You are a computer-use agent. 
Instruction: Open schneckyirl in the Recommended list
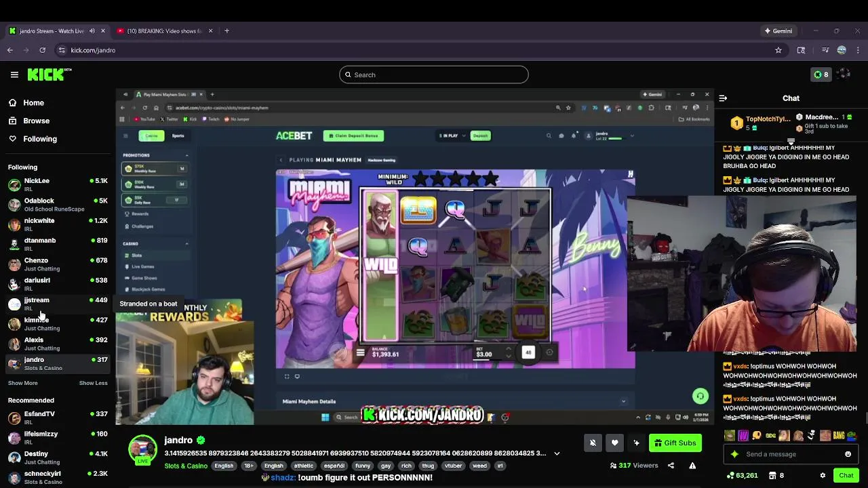tap(58, 477)
